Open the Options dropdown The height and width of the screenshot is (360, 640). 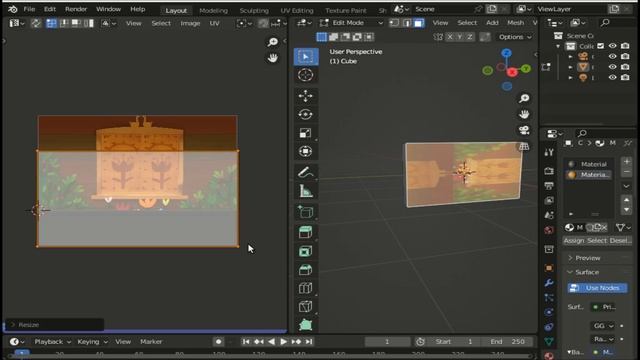515,37
